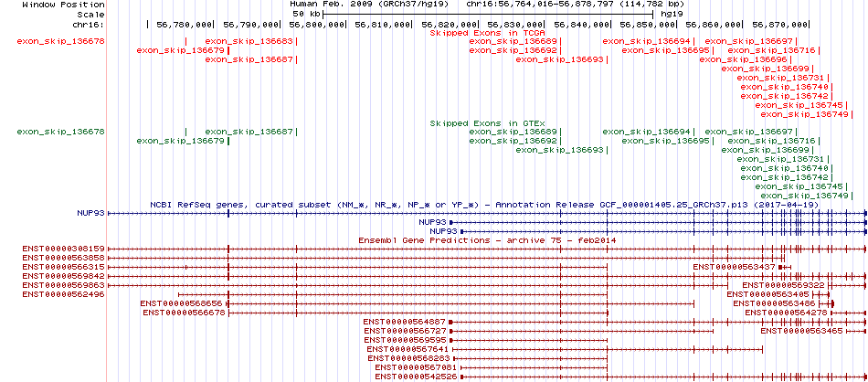The width and height of the screenshot is (868, 382).
Task: Open the Skipped Exons in TCGA track title
Action: point(487,32)
